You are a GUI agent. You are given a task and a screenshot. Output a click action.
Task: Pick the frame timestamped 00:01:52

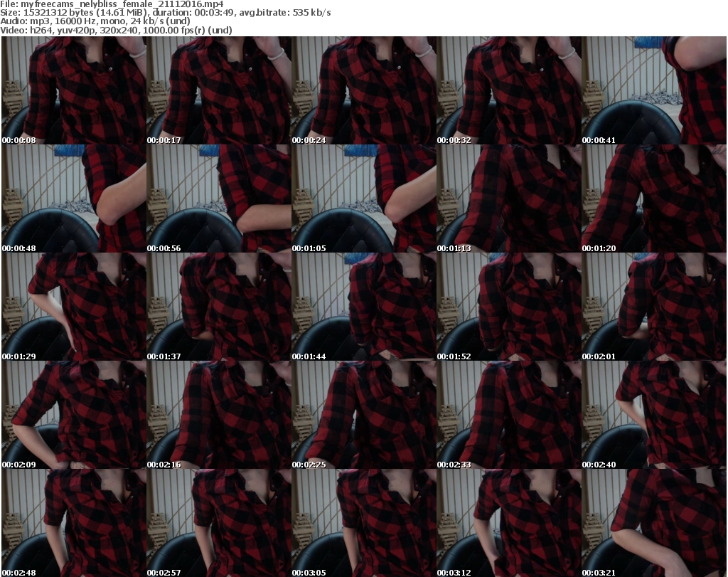point(509,307)
